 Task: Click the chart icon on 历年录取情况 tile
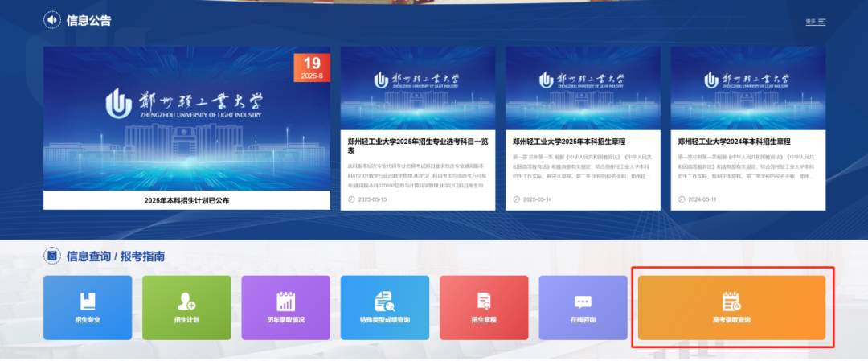click(285, 302)
